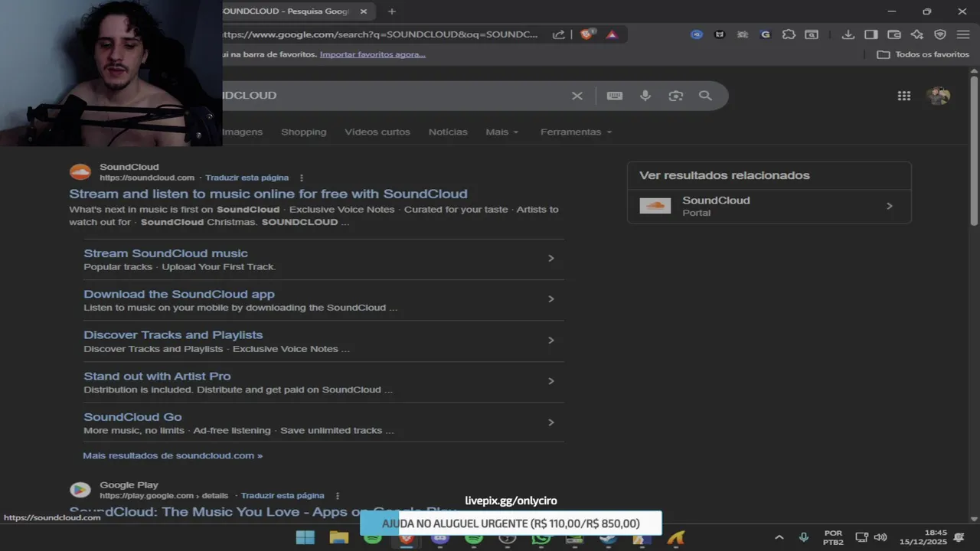Open File Explorer from taskbar
This screenshot has height=551, width=980.
pyautogui.click(x=338, y=537)
